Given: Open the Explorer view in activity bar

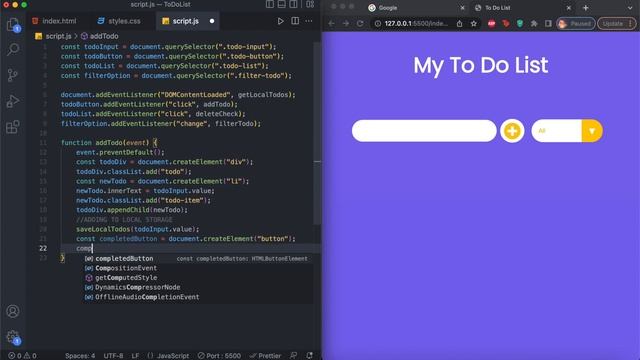Looking at the screenshot, I should pyautogui.click(x=13, y=24).
